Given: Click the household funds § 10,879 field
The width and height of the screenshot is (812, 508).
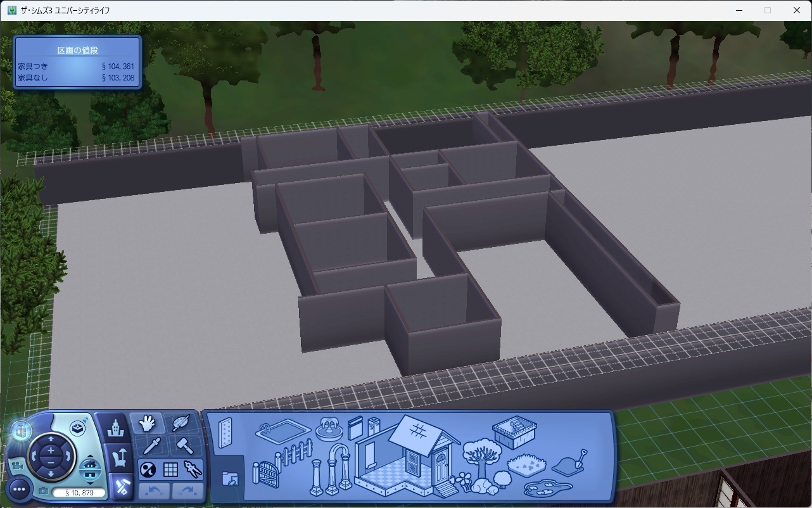Looking at the screenshot, I should 79,493.
